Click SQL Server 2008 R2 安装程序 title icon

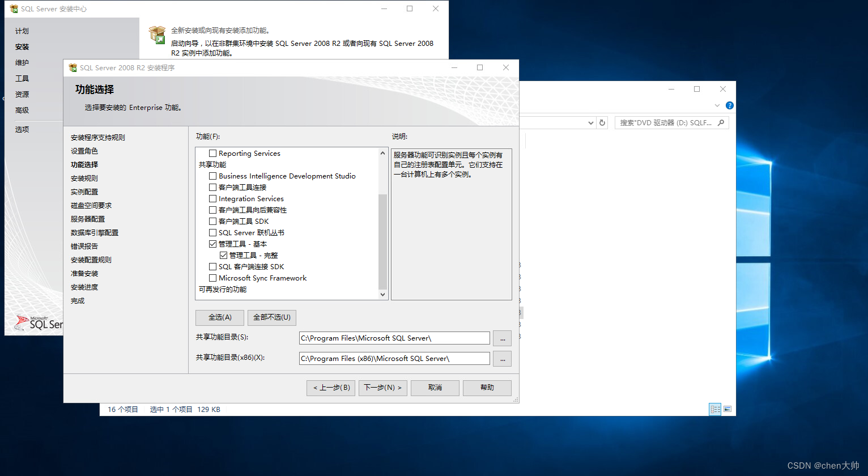tap(73, 67)
